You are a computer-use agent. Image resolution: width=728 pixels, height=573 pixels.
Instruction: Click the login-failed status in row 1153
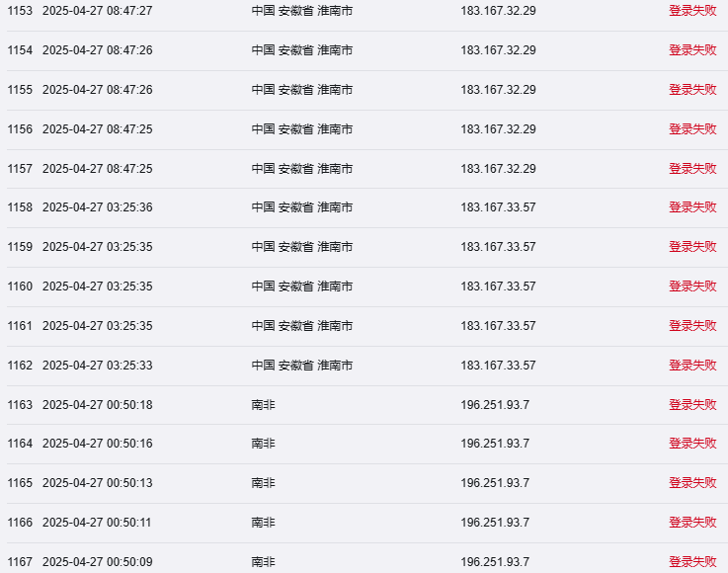pos(692,11)
